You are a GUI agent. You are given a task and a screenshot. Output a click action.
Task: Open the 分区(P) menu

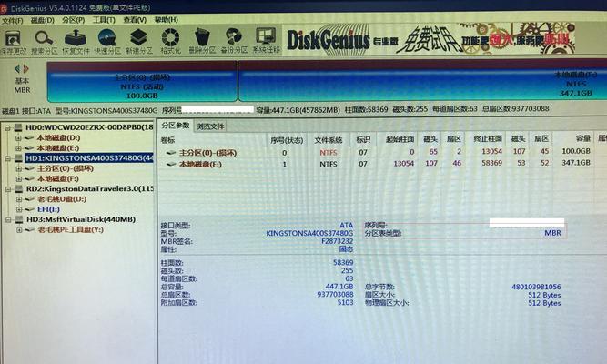[74, 20]
